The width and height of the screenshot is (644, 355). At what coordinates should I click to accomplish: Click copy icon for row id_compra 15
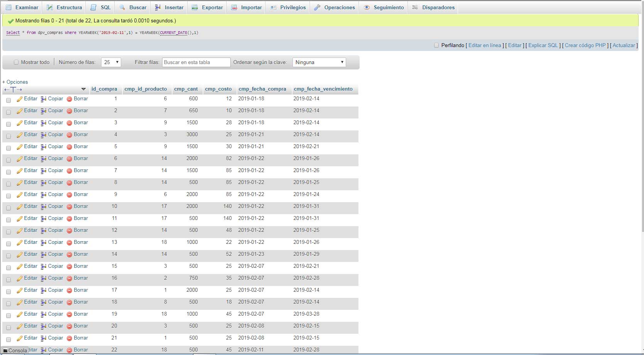(44, 267)
